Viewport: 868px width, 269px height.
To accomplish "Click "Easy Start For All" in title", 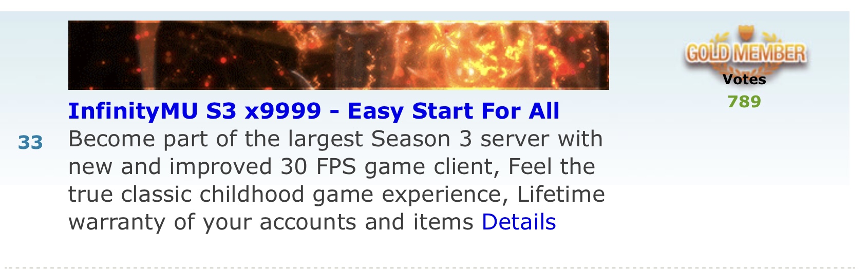I will (454, 111).
